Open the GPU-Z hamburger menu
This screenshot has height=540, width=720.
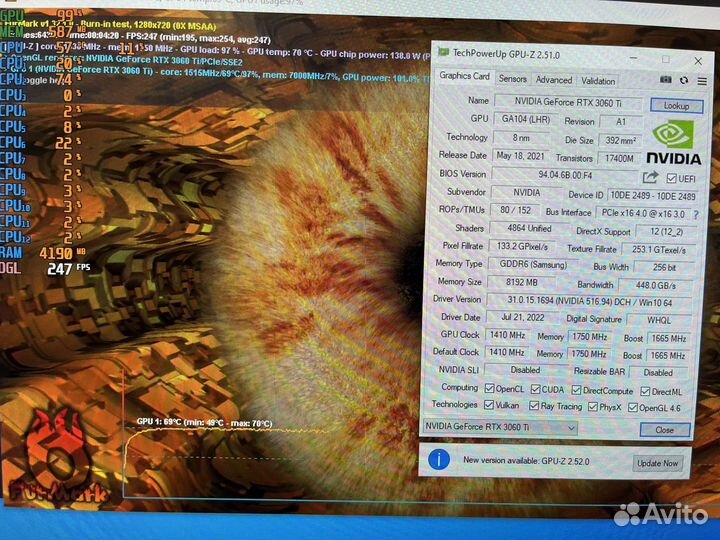701,80
